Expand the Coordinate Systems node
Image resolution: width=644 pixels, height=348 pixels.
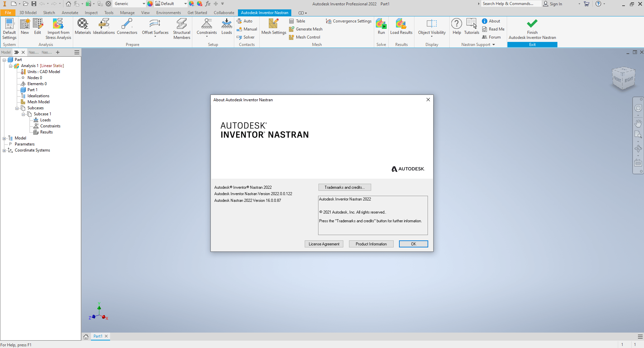coord(4,151)
